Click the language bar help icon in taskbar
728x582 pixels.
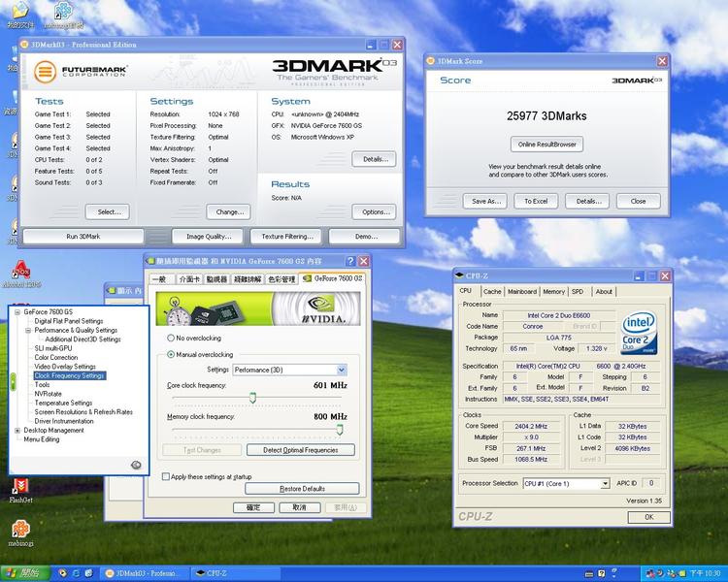[x=601, y=573]
